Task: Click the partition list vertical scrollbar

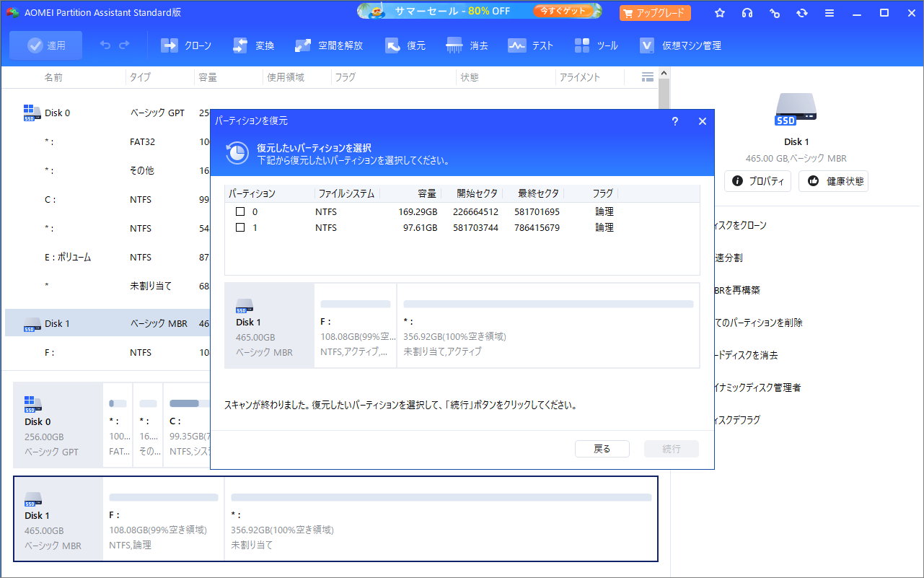Action: click(x=664, y=94)
